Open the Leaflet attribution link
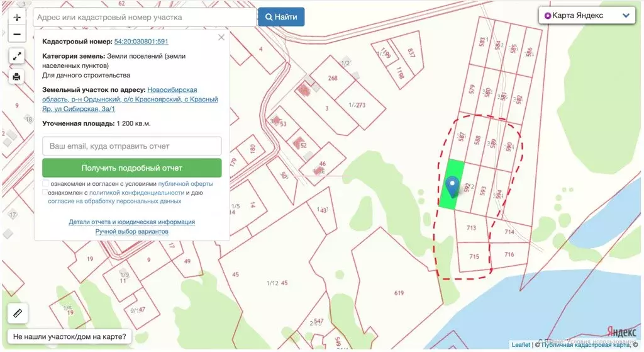644x352 pixels. (x=521, y=344)
